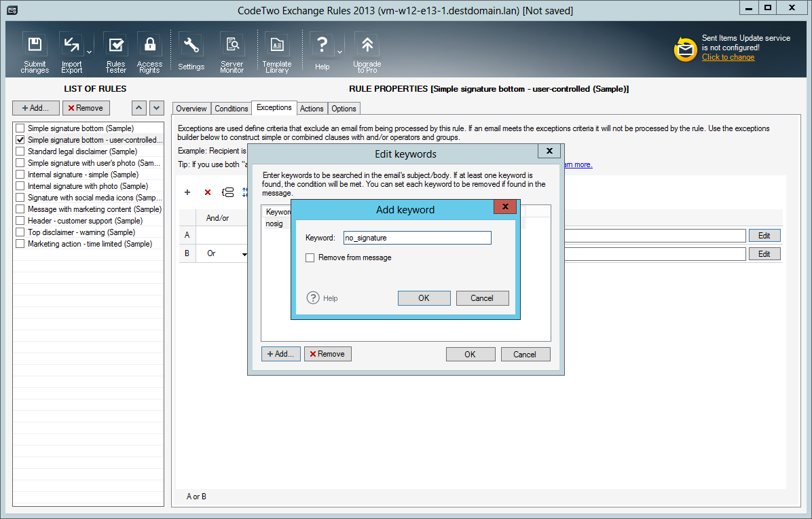
Task: Enable Marketing action - time limited (Sample) checkbox
Action: pos(20,244)
